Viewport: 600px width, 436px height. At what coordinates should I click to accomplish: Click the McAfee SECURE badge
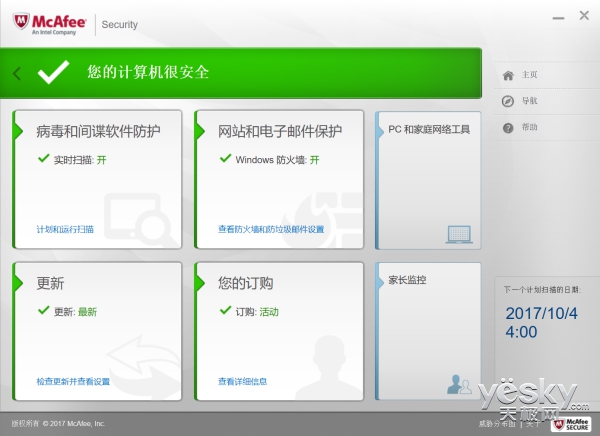click(571, 425)
